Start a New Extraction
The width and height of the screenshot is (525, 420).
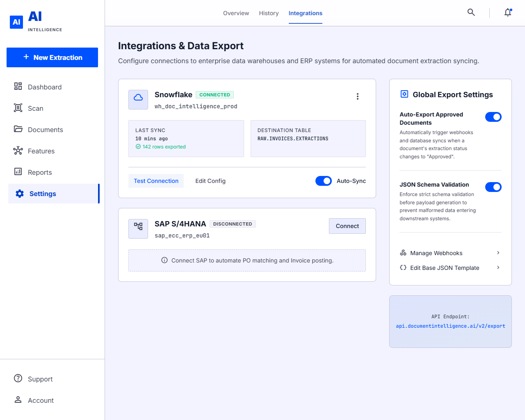tap(52, 57)
